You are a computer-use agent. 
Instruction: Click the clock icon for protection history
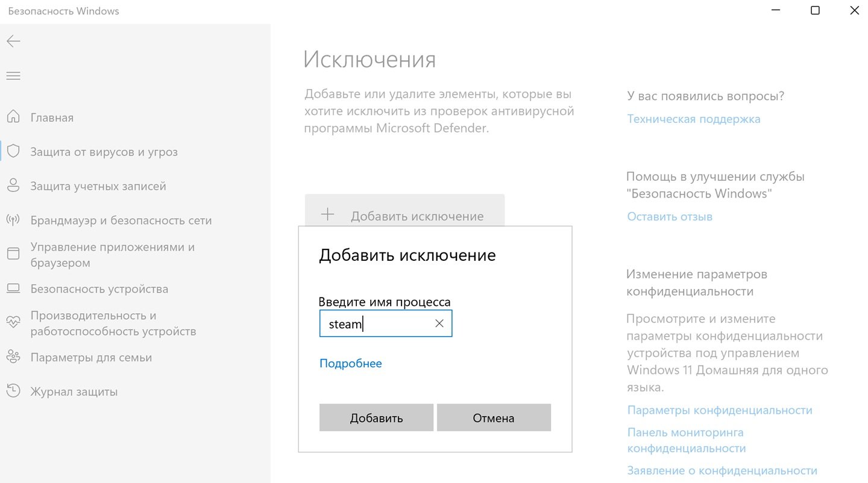click(x=13, y=391)
